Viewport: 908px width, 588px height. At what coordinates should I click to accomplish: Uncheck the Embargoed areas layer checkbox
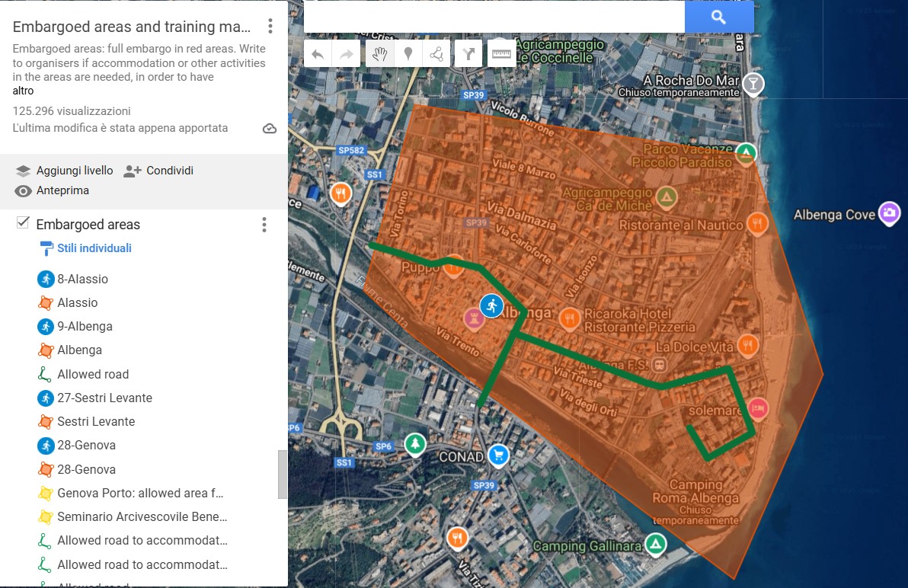[23, 223]
